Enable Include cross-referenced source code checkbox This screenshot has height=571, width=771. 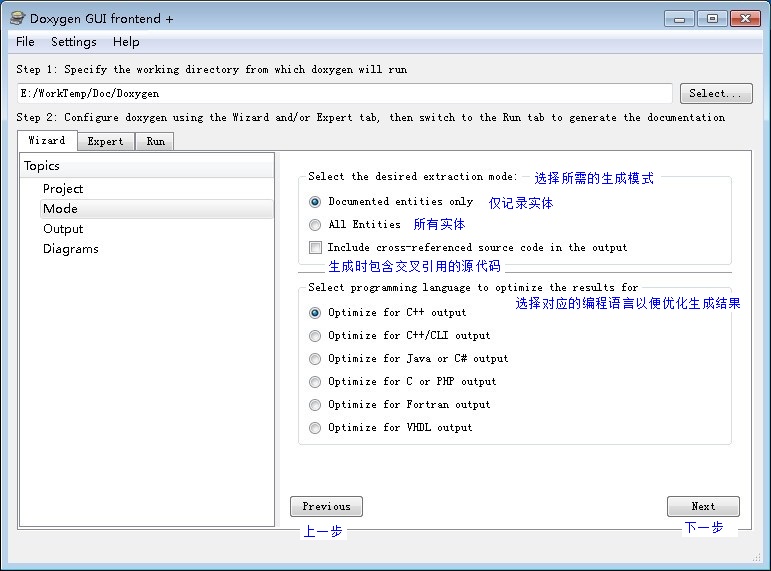pyautogui.click(x=315, y=247)
